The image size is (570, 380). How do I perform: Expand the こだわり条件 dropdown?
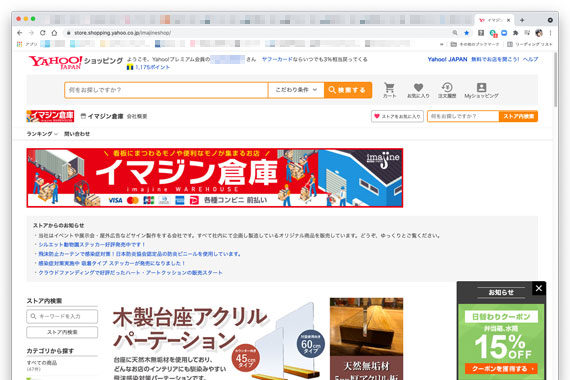tap(296, 90)
